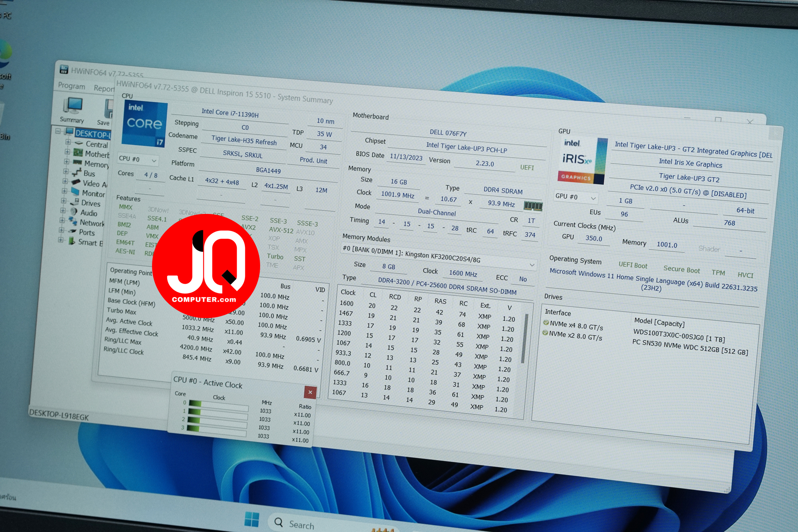The width and height of the screenshot is (798, 532).
Task: Click the Bus tree icon
Action: point(77,172)
